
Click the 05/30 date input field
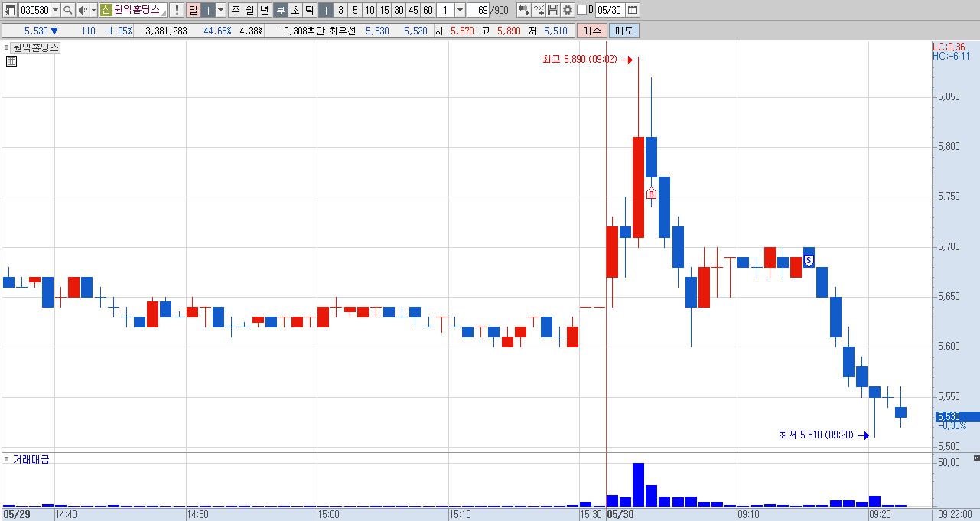point(610,10)
